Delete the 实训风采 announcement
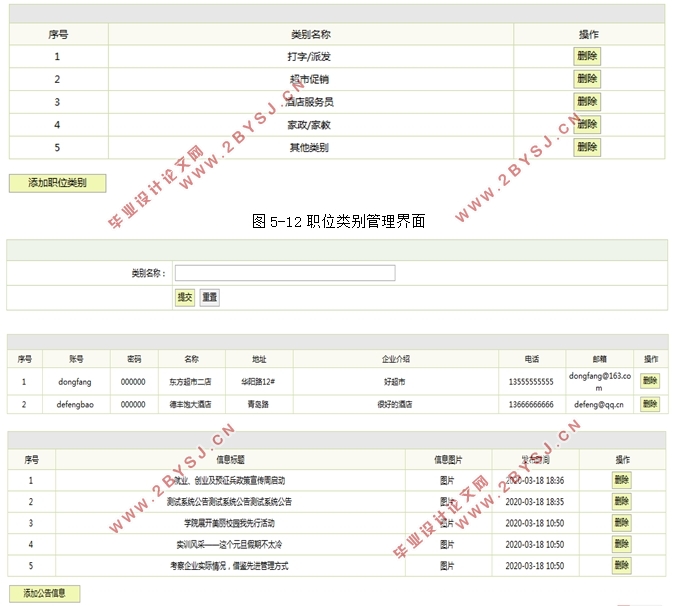The height and width of the screenshot is (606, 678). [x=622, y=544]
